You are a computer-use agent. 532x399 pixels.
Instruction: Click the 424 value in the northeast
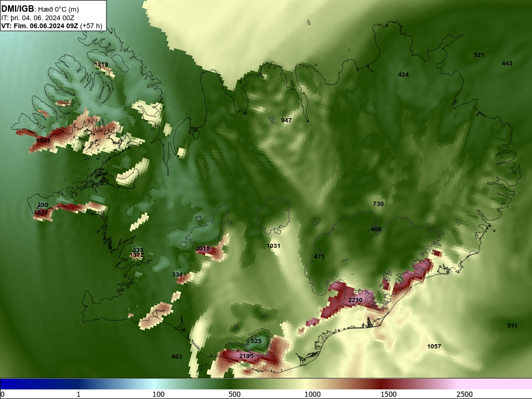point(403,74)
